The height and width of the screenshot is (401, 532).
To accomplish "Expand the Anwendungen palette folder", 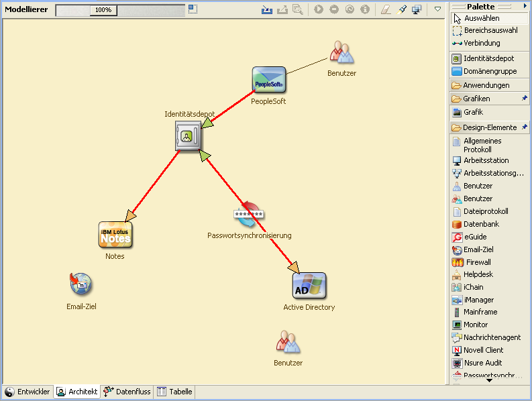I will 490,85.
